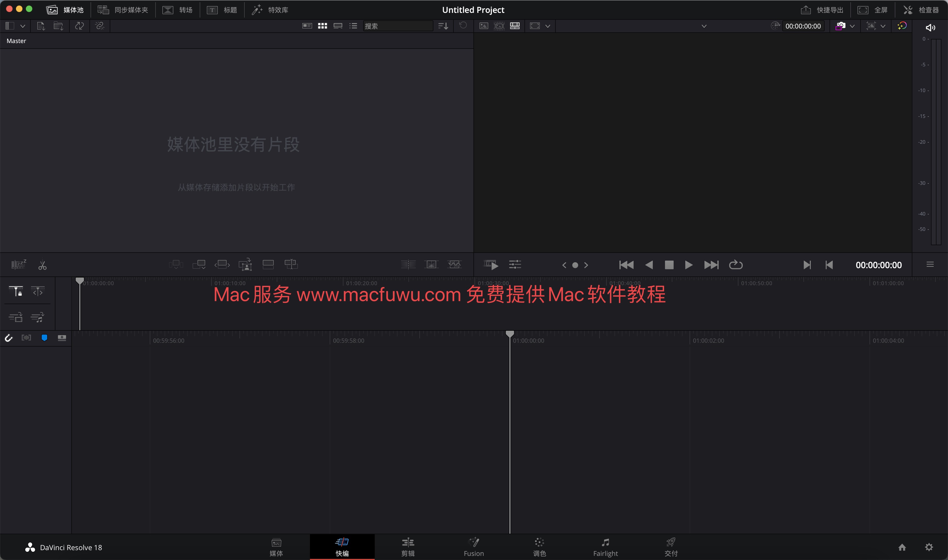Click the jog wheel center dot

click(x=575, y=265)
